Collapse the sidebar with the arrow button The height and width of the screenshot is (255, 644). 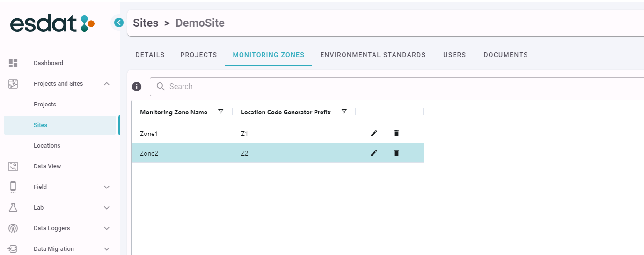point(119,22)
